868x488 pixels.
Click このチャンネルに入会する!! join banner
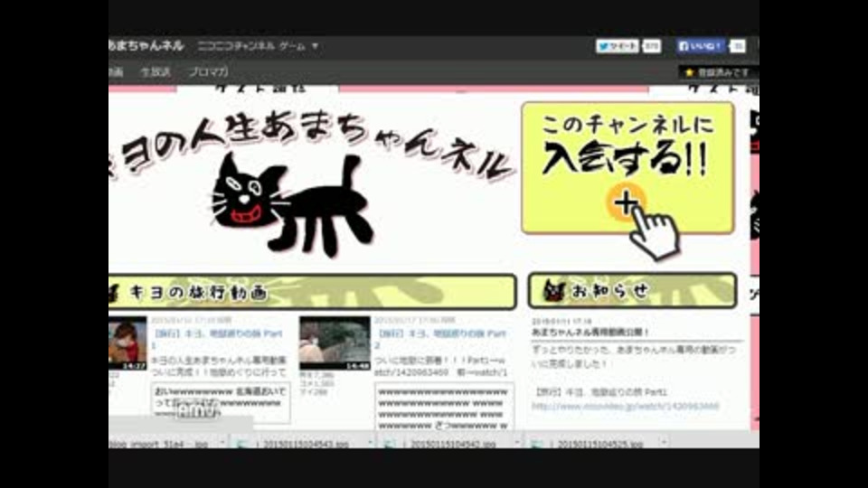click(x=627, y=168)
